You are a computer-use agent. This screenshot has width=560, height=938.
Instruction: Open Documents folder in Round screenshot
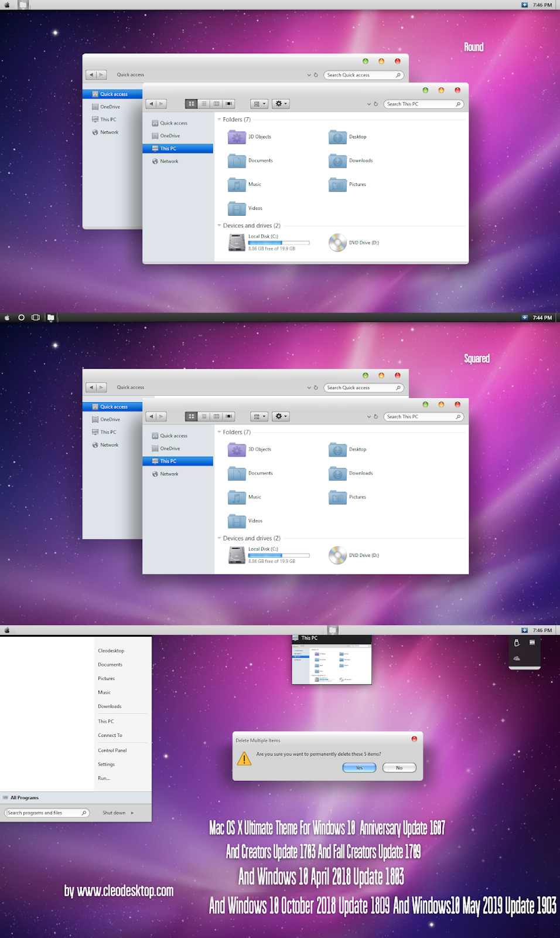click(250, 161)
